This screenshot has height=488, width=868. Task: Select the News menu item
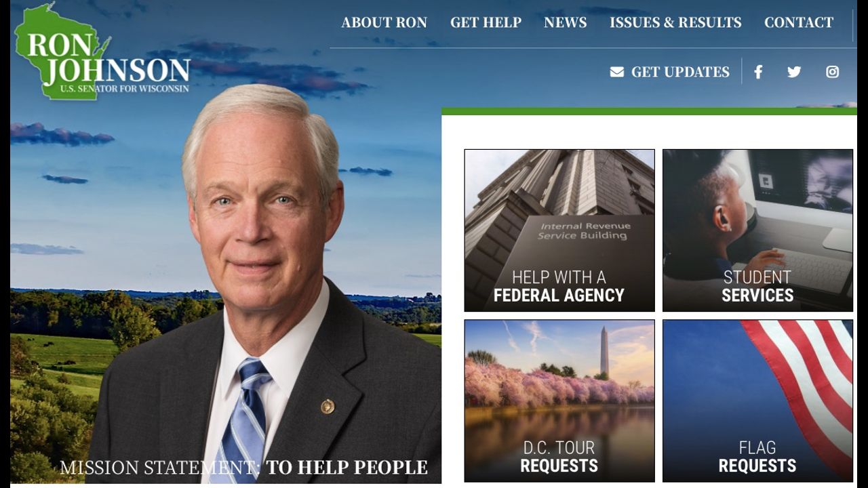click(x=565, y=22)
